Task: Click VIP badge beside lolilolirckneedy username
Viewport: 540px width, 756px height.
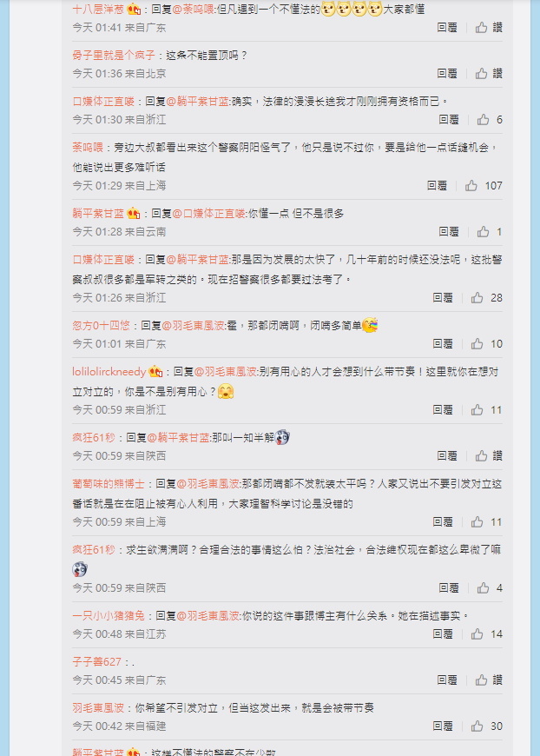Action: pyautogui.click(x=155, y=372)
